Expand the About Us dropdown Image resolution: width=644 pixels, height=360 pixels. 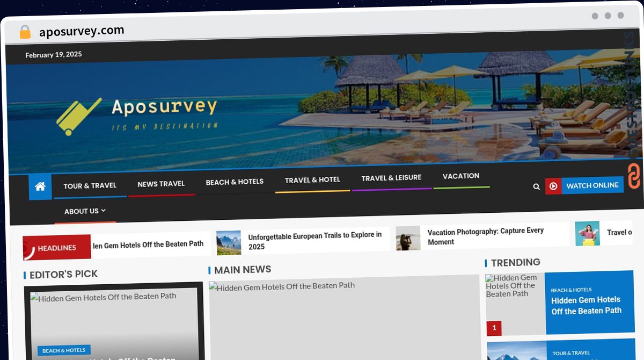[85, 211]
